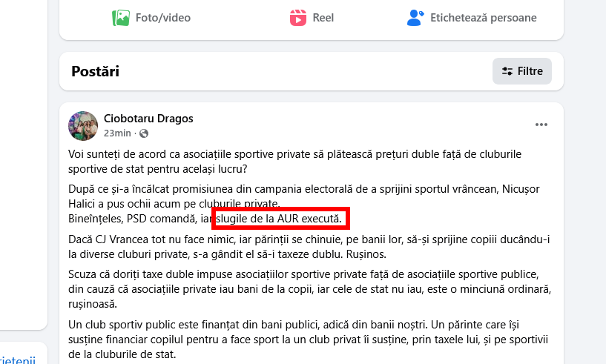Click the globe public privacy icon
606x364 pixels.
144,133
